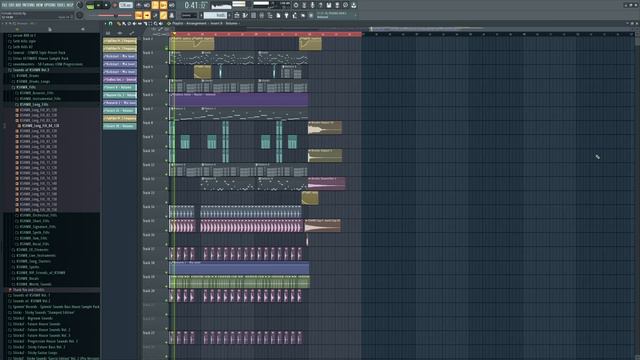Open the HELP menu
This screenshot has height=360, width=640.
[x=71, y=4]
